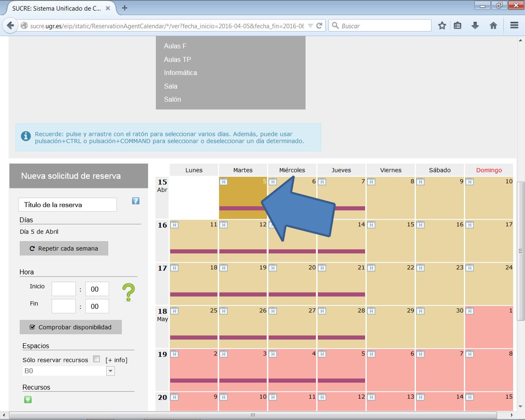
Task: Open the URL bar history dropdown arrow
Action: [x=310, y=25]
